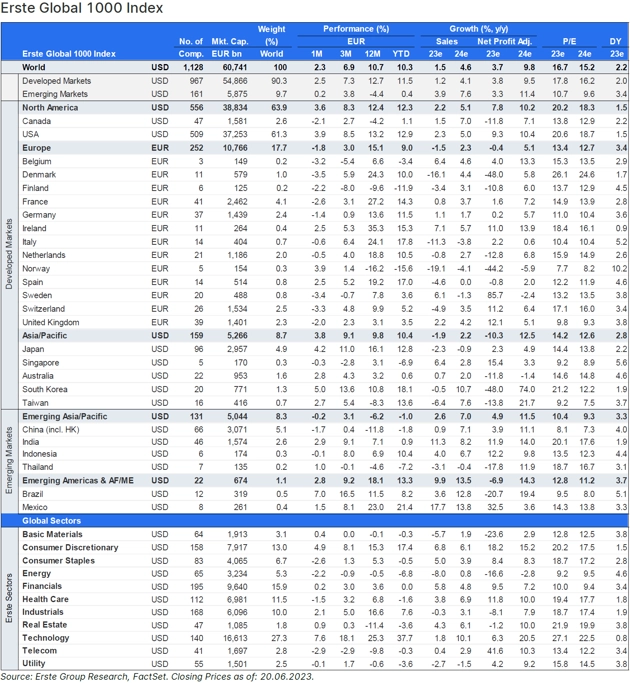Select the 'Net Profit Adj.' column header

(504, 41)
